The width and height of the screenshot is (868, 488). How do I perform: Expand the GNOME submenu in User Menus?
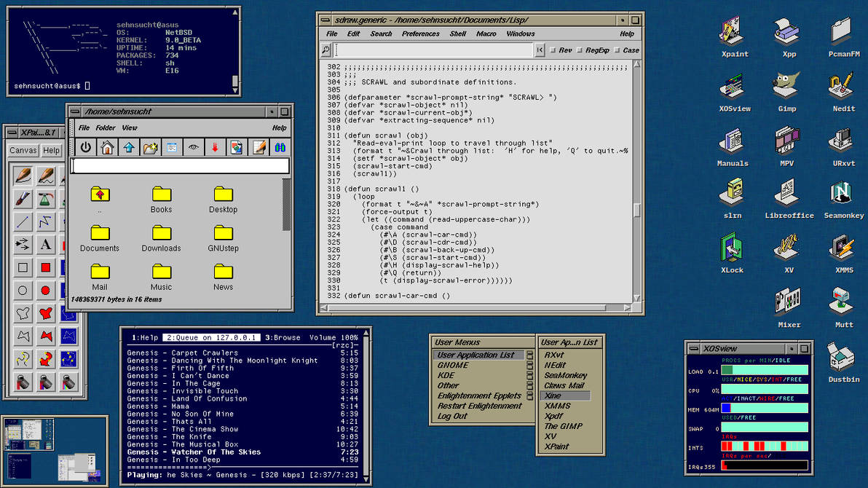(x=530, y=366)
